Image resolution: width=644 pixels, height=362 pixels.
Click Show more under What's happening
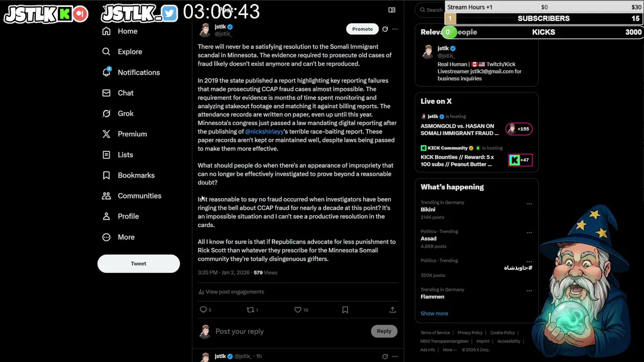pos(434,314)
